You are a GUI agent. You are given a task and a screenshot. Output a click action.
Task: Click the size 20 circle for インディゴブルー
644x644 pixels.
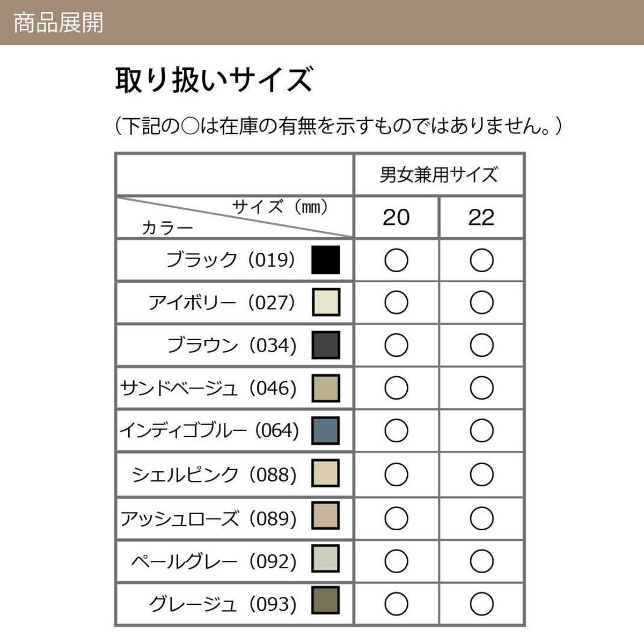click(396, 431)
